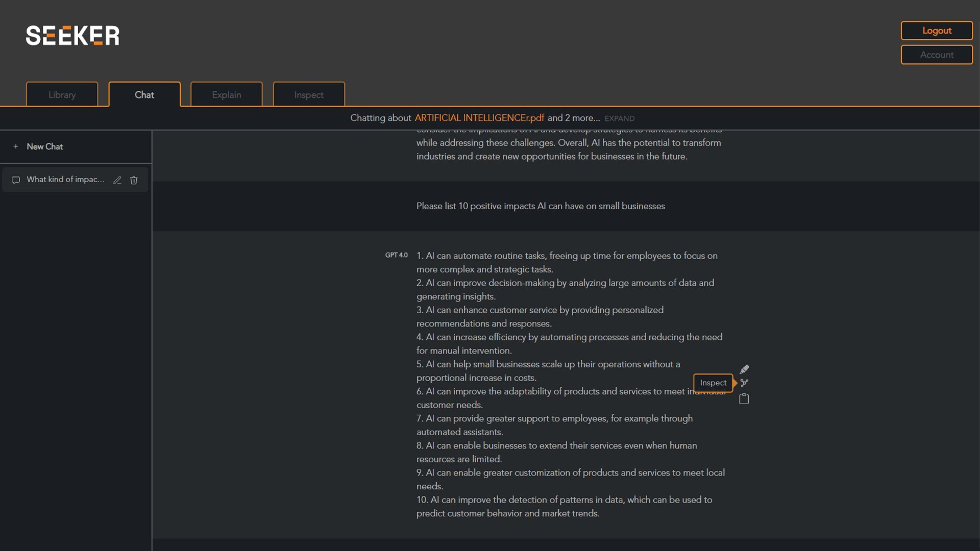Rename the chat using the pencil icon

point(117,180)
